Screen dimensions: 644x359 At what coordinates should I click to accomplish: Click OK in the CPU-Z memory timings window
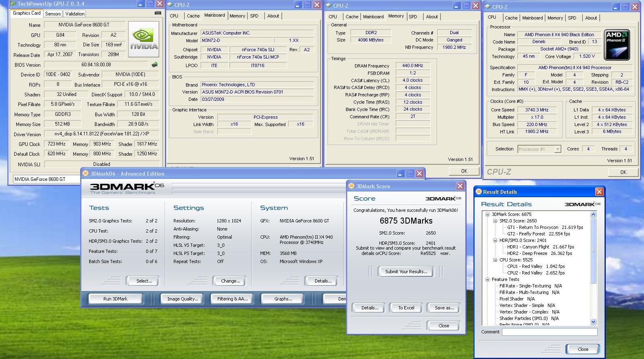464,171
